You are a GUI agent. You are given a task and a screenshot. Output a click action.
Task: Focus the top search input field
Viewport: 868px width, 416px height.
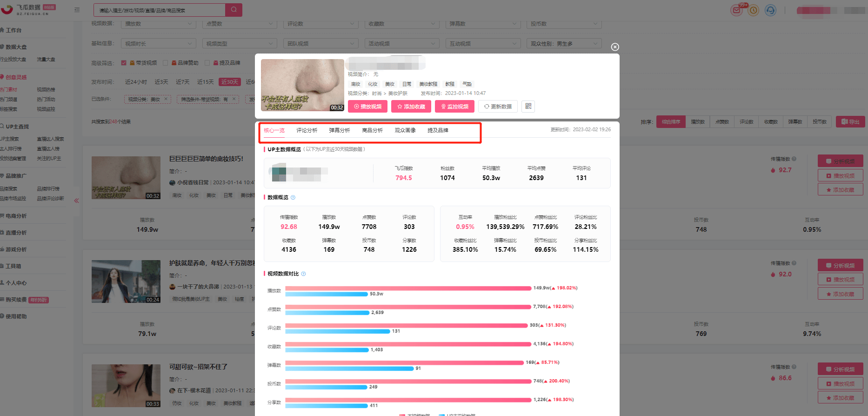click(x=160, y=10)
